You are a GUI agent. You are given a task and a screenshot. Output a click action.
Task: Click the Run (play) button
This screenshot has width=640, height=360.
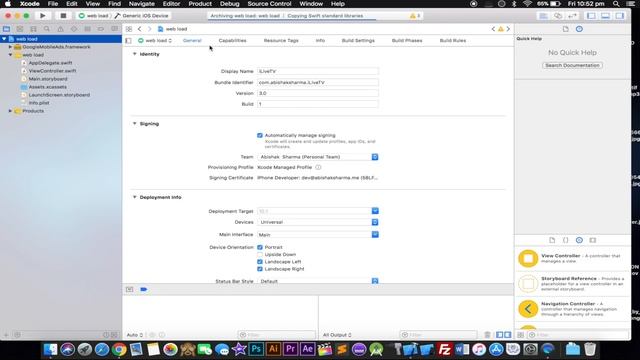point(42,16)
